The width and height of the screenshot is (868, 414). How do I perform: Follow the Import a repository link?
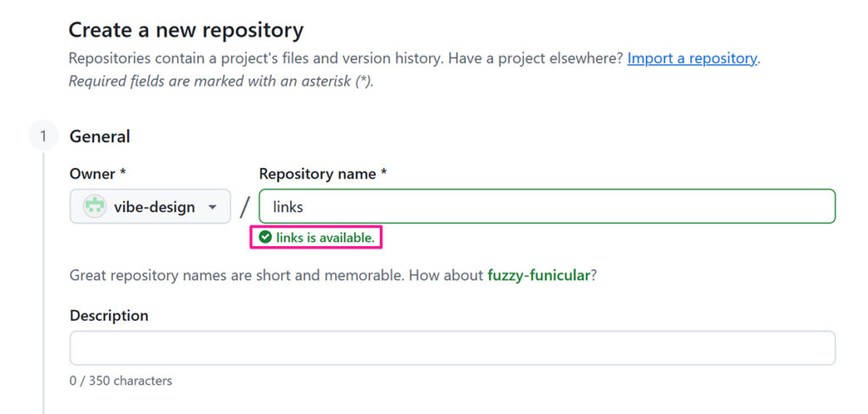point(692,59)
